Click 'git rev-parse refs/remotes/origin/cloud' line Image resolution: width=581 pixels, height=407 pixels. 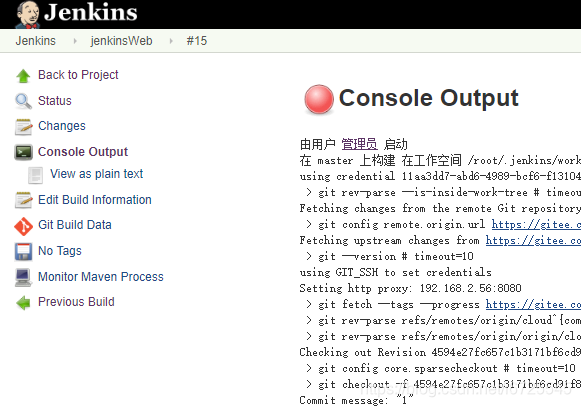point(444,321)
